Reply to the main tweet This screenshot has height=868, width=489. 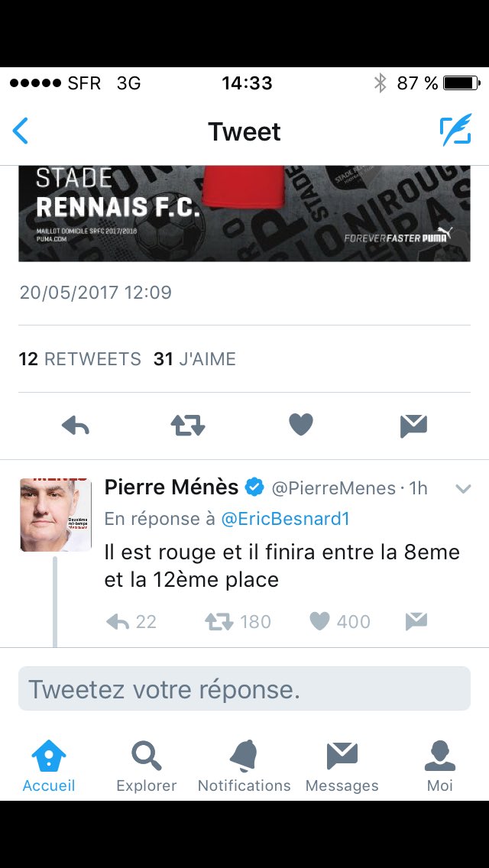tap(76, 425)
